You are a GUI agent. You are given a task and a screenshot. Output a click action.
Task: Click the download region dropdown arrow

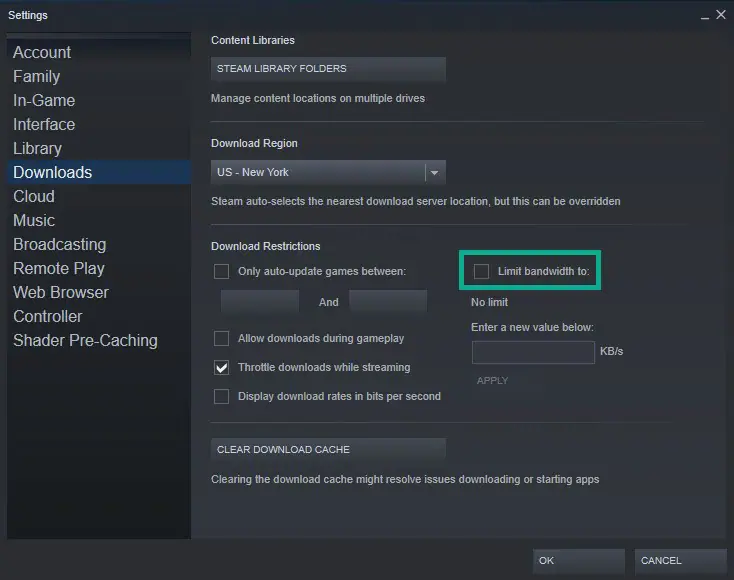point(434,173)
